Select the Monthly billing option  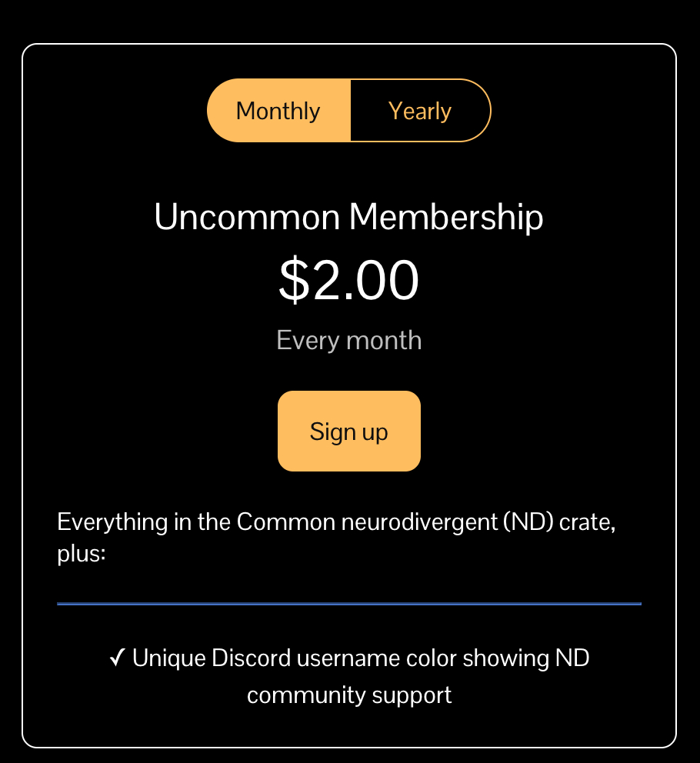(278, 111)
